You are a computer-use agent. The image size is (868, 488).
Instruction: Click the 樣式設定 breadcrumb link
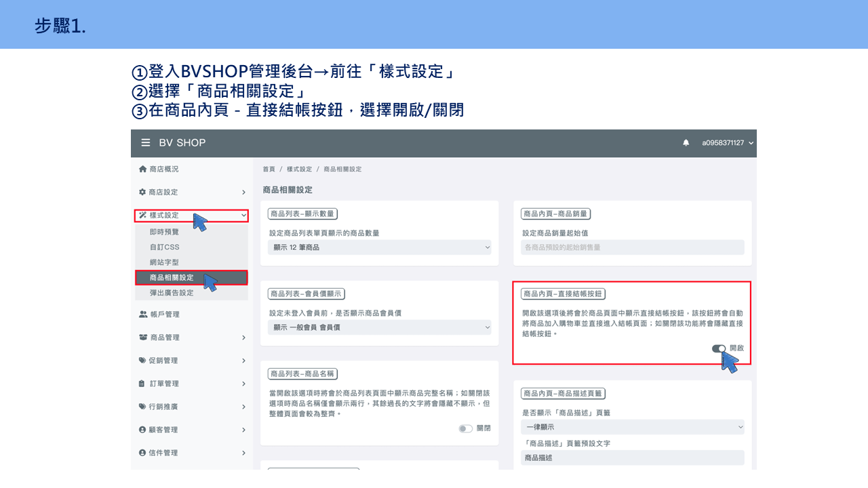click(x=300, y=169)
